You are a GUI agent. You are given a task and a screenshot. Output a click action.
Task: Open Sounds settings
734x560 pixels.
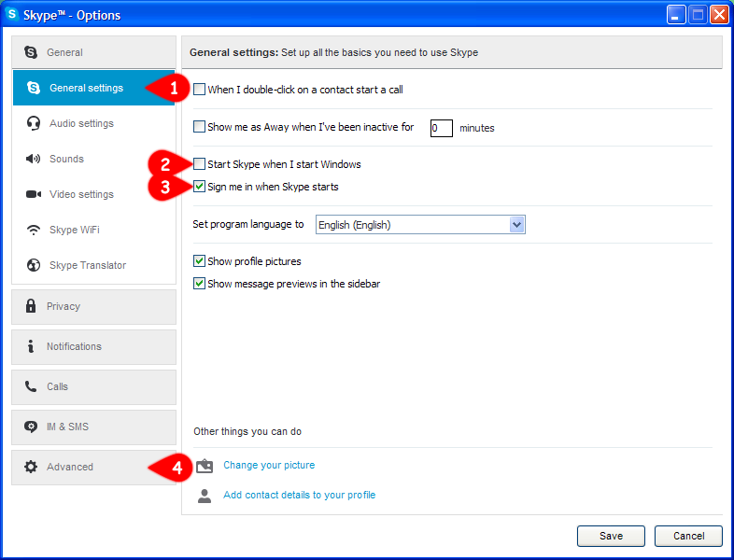pyautogui.click(x=93, y=159)
